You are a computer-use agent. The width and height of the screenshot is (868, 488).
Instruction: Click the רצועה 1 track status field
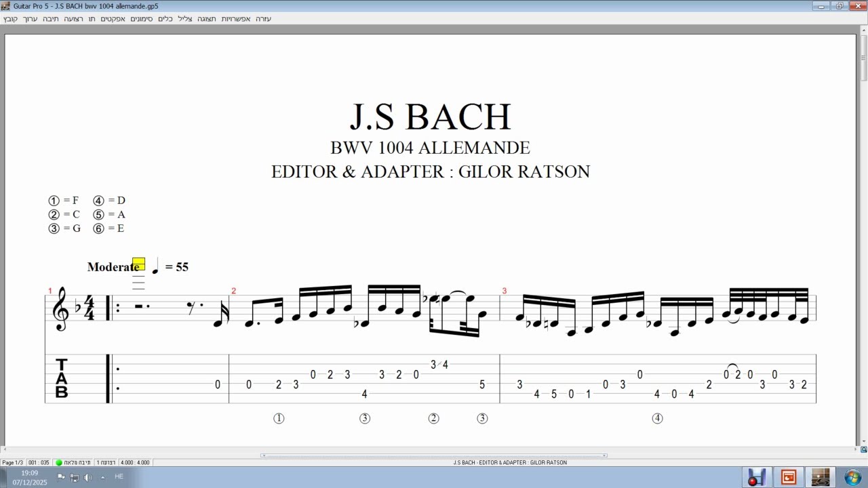(106, 462)
